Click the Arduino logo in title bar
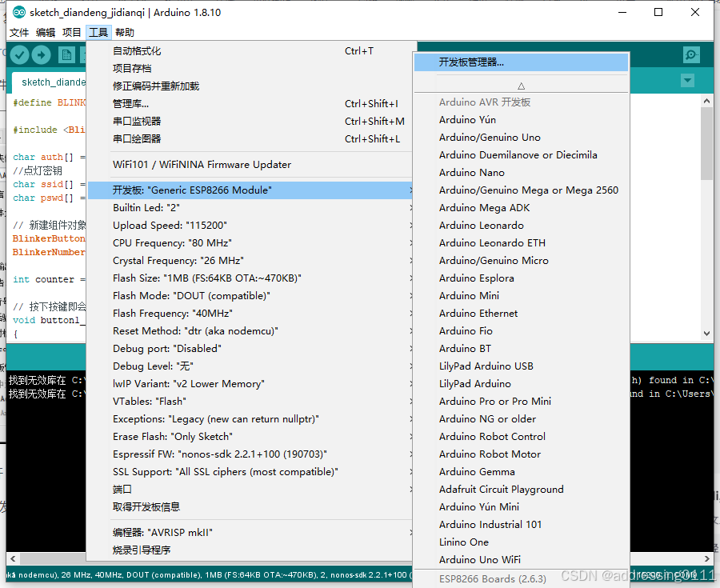Image resolution: width=720 pixels, height=588 pixels. [19, 12]
